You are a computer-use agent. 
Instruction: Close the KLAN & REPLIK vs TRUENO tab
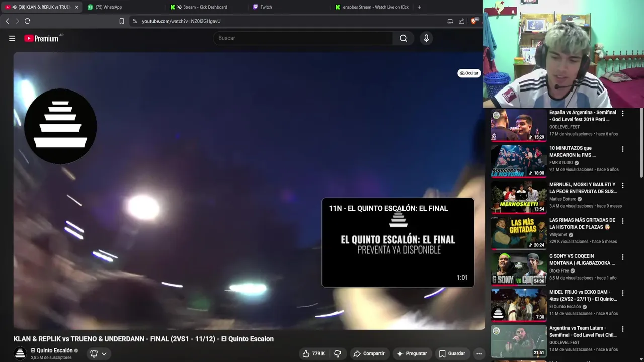point(76,7)
